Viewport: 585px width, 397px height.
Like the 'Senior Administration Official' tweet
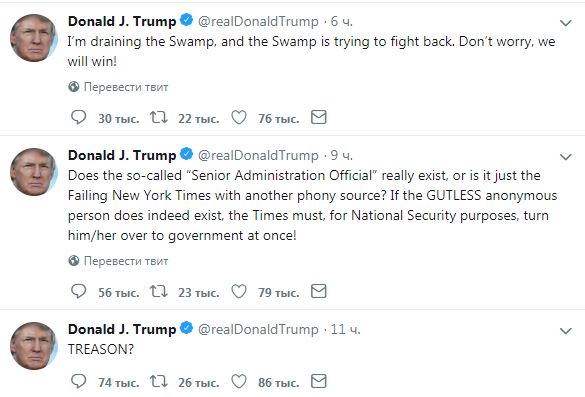239,291
